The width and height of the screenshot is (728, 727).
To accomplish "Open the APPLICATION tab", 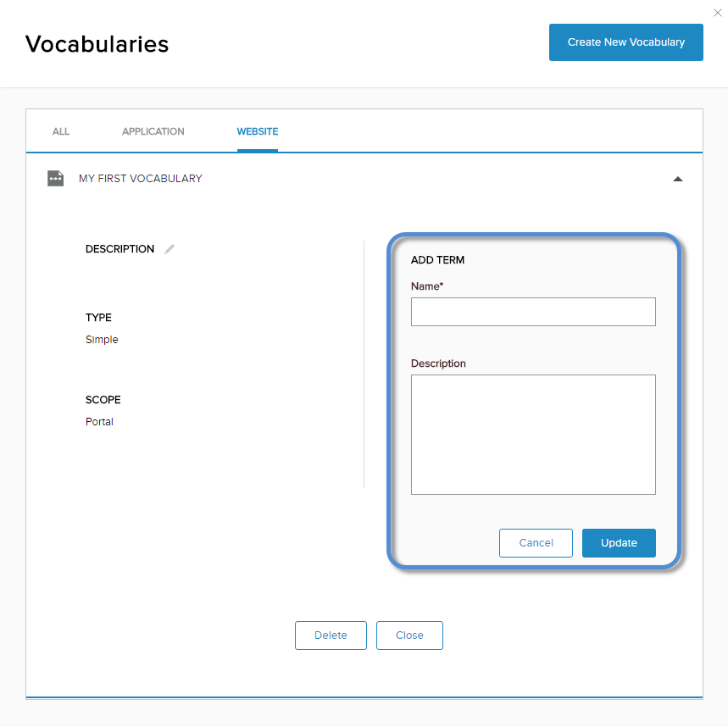I will click(x=153, y=132).
